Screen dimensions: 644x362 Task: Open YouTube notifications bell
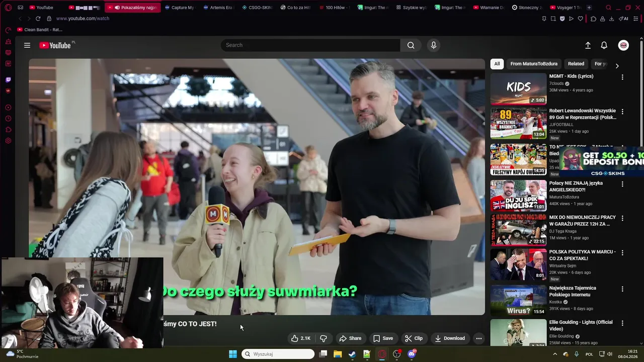tap(604, 45)
